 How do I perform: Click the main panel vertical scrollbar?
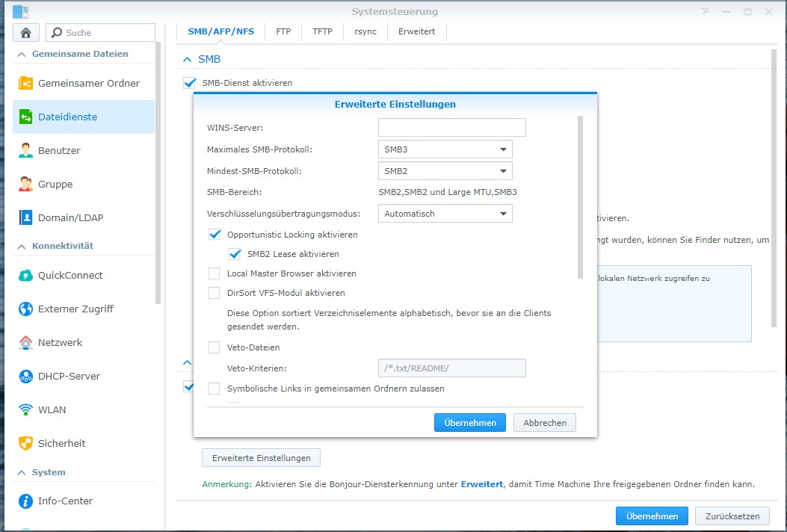(774, 188)
